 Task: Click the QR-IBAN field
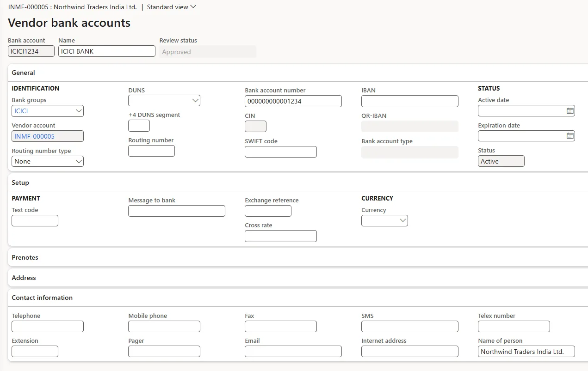(410, 126)
